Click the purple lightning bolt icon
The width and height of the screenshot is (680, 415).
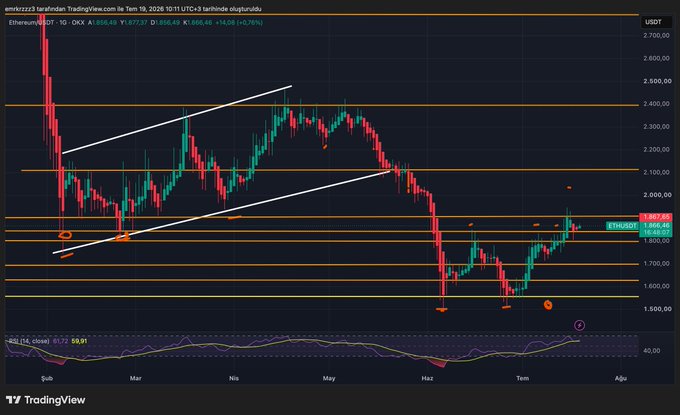click(579, 325)
